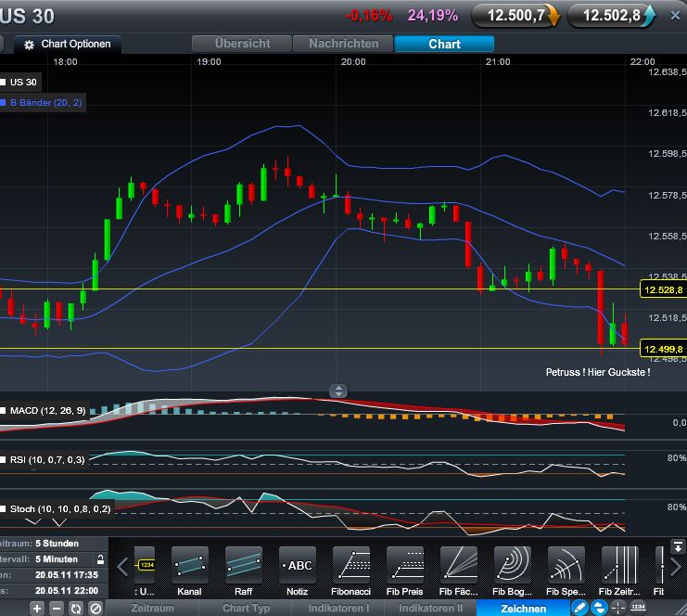Click the indicator panel resize handle
This screenshot has height=616, width=687.
point(339,391)
